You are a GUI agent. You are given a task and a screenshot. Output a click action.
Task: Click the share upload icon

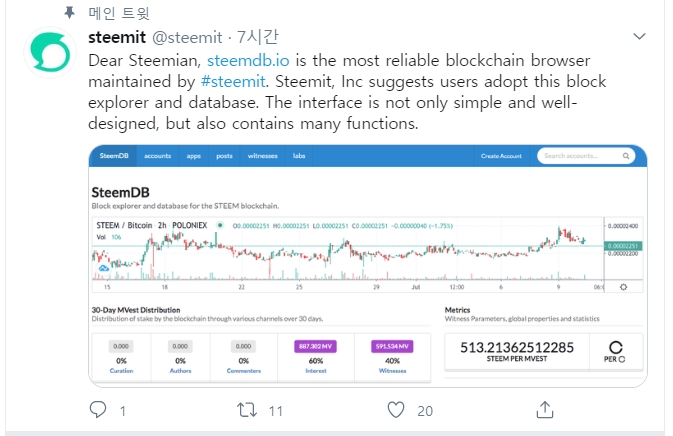545,410
